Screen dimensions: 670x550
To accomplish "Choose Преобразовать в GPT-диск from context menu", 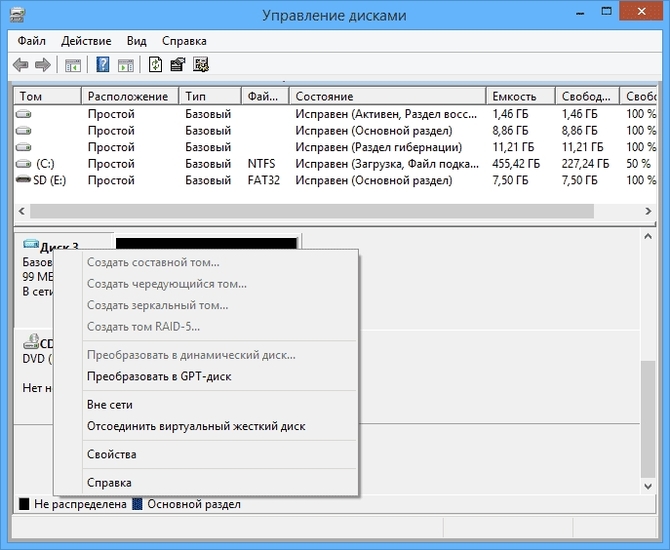I will pos(159,376).
